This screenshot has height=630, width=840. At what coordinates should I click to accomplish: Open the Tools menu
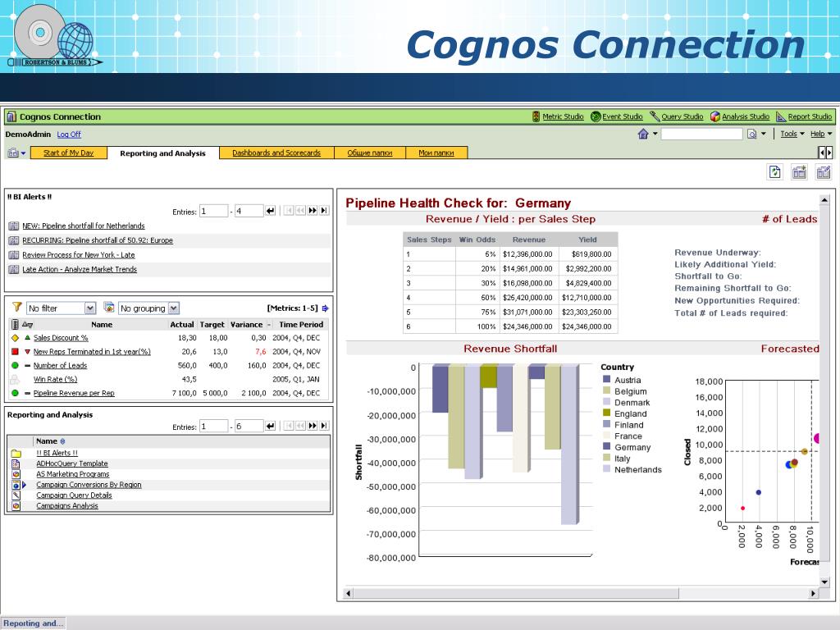(x=792, y=134)
